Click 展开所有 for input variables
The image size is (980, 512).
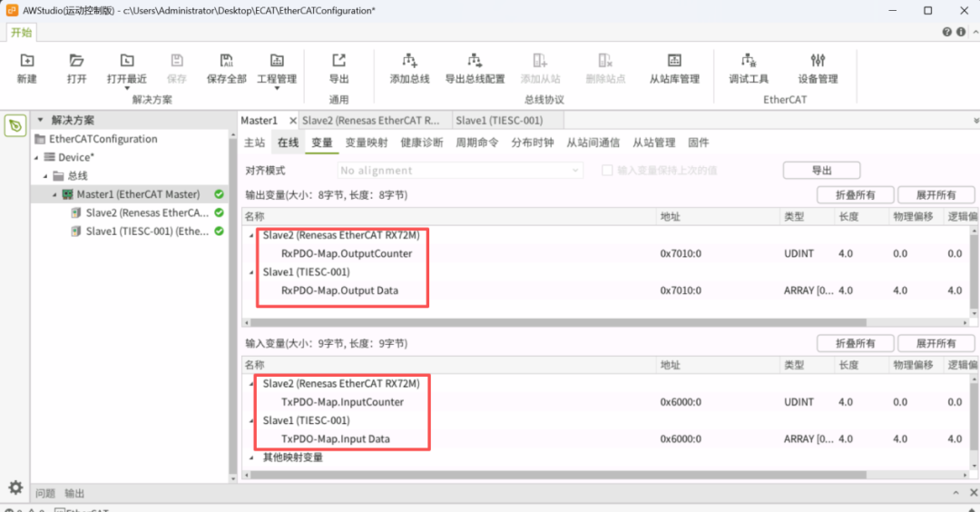pos(936,343)
